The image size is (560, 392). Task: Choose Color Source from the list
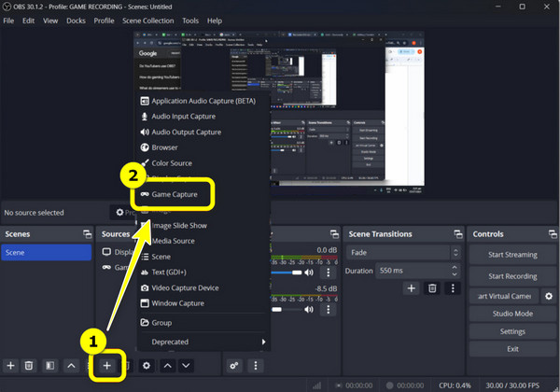point(203,163)
